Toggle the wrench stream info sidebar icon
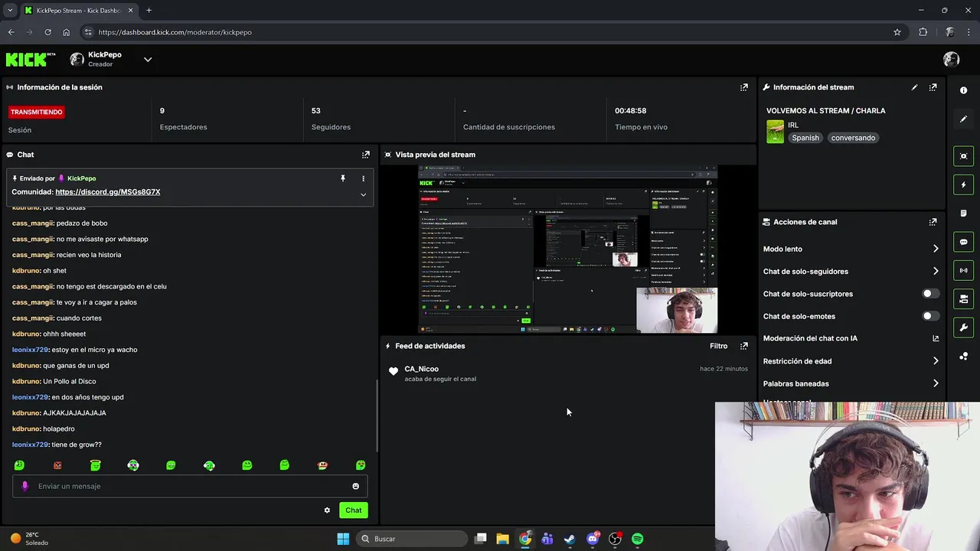This screenshot has height=551, width=980. pos(963,328)
